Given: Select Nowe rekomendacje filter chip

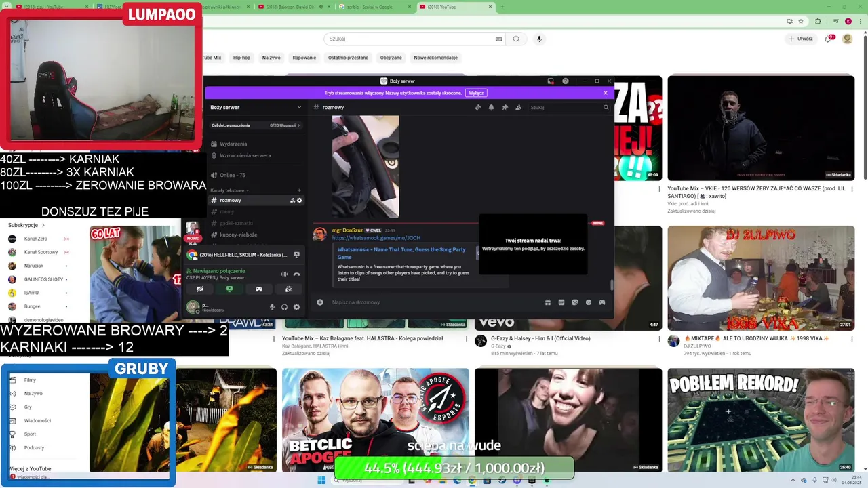Looking at the screenshot, I should 436,58.
